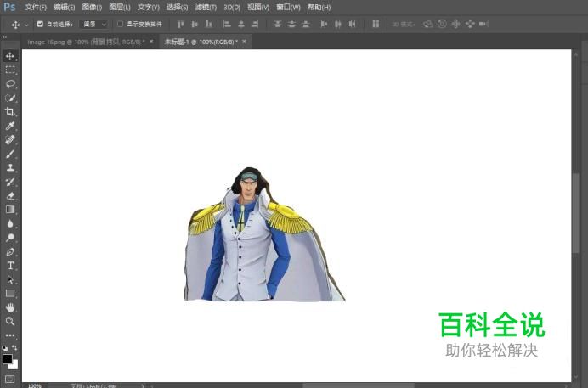
Task: Open the Edit Toolbar three-dots button
Action: click(x=9, y=335)
